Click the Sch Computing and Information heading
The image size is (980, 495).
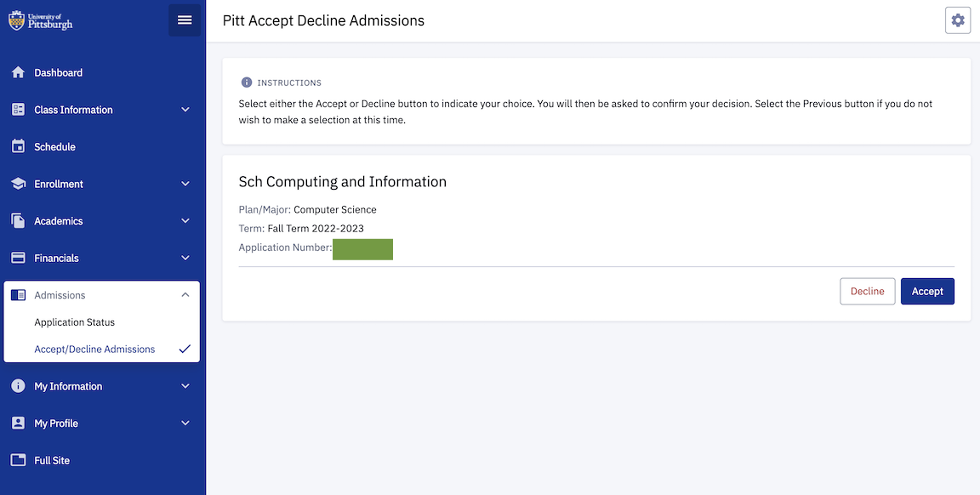[x=342, y=182]
